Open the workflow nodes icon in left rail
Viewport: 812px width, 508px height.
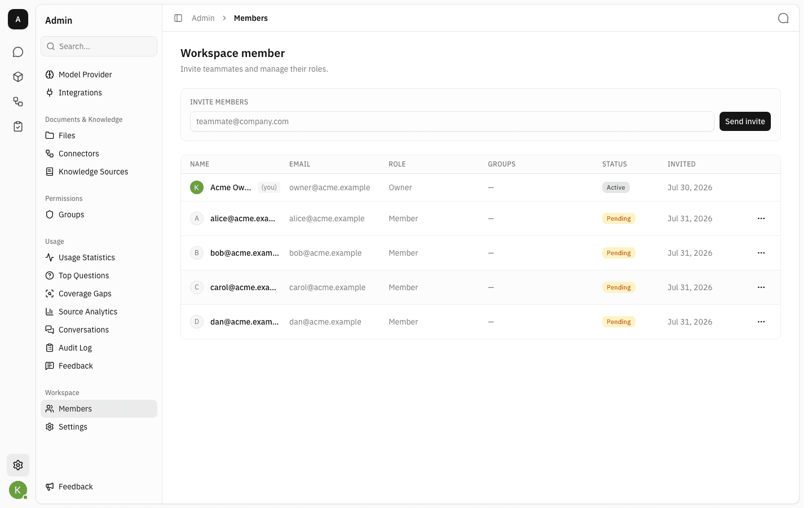coord(18,102)
